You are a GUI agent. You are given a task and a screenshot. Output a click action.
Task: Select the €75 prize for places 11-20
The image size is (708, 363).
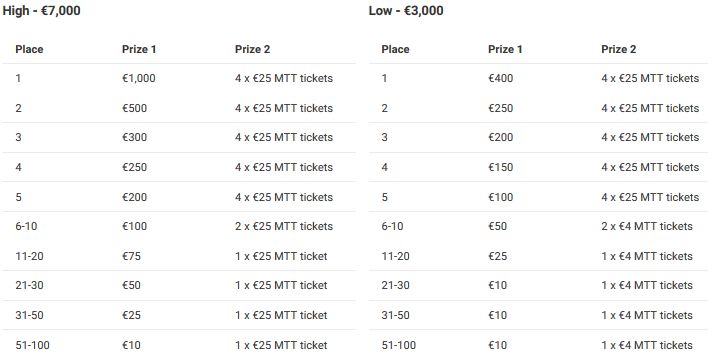[131, 256]
